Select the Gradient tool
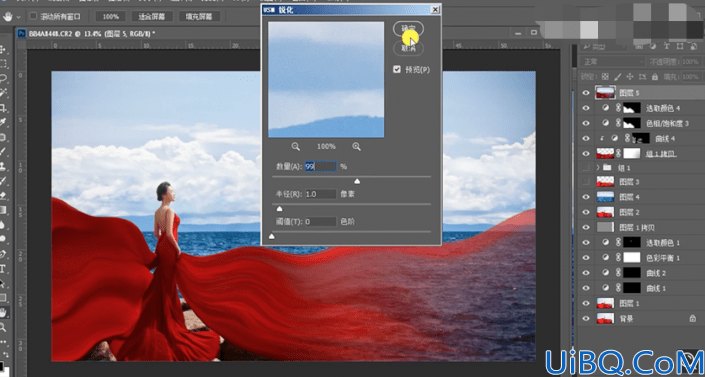Screen dimensions: 705x377 pyautogui.click(x=3, y=210)
